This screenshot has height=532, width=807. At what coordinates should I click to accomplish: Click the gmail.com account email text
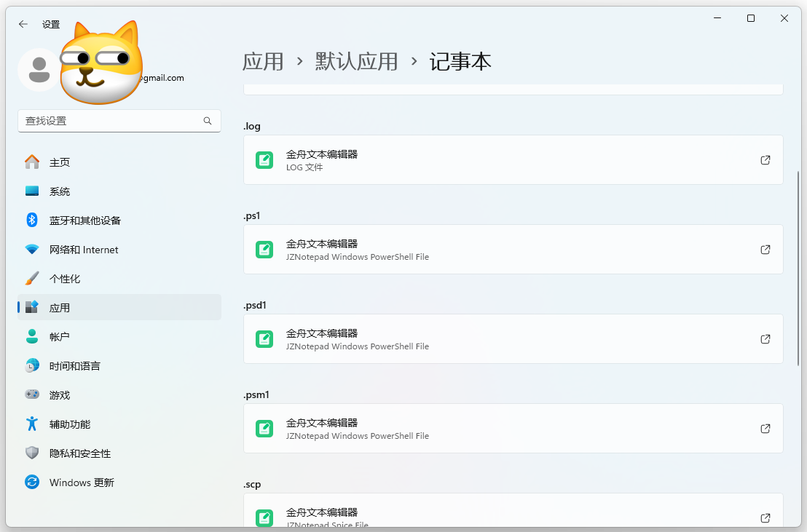(x=162, y=78)
